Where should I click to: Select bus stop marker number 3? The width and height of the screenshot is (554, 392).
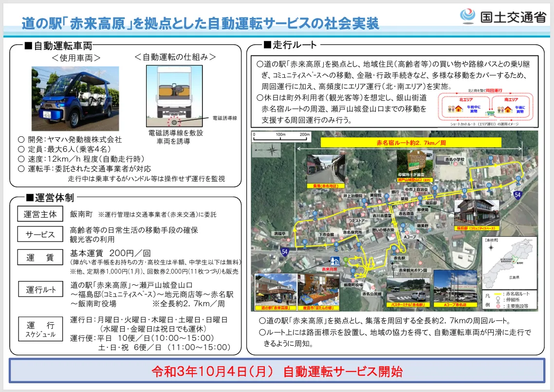tap(359, 246)
